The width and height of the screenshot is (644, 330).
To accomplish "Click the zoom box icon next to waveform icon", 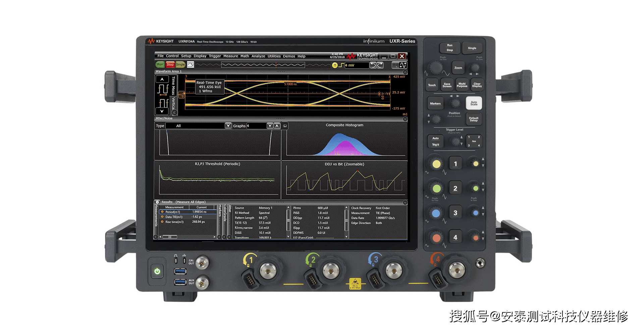I will coord(395,65).
